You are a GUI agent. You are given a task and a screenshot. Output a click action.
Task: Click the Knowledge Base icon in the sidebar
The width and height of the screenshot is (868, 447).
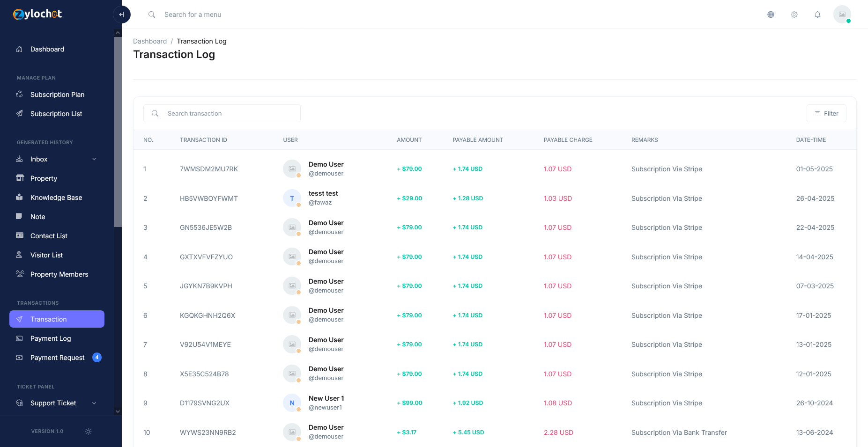pyautogui.click(x=19, y=198)
